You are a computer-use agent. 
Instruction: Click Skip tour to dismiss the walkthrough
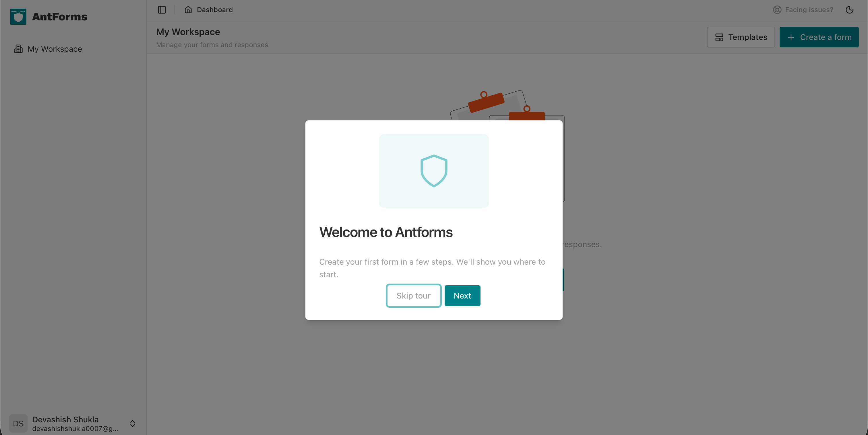tap(413, 295)
